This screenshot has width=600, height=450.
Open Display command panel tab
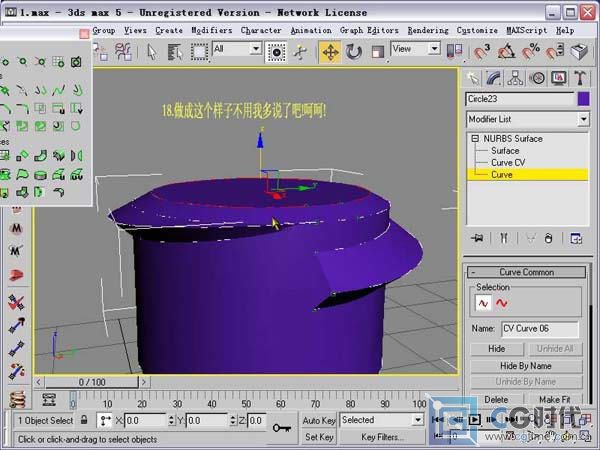[558, 79]
